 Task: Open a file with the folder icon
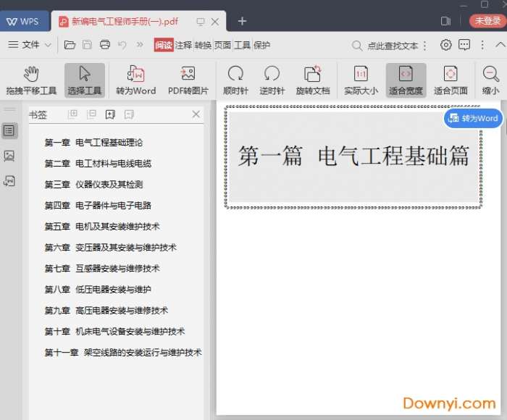70,45
